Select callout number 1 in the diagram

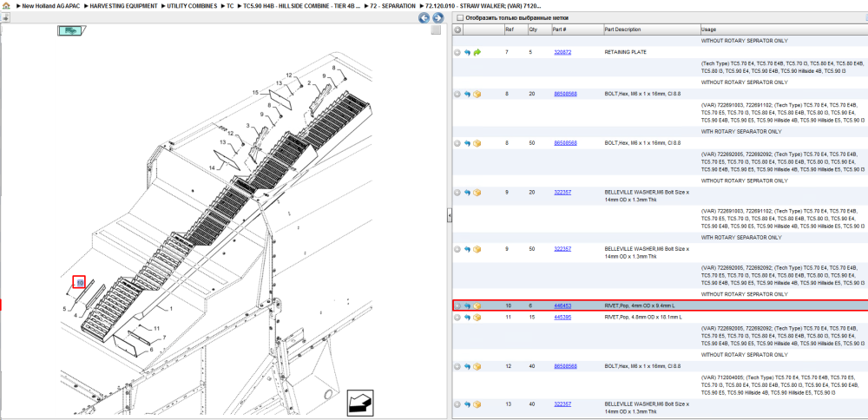tap(171, 308)
